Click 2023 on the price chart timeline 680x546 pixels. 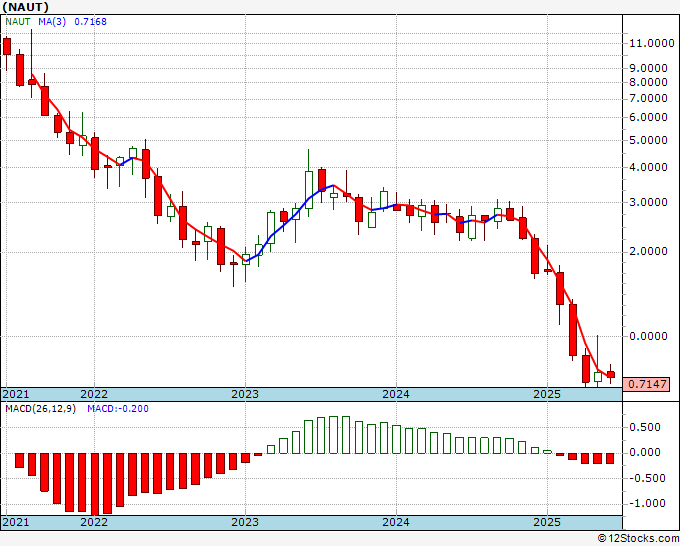click(245, 394)
